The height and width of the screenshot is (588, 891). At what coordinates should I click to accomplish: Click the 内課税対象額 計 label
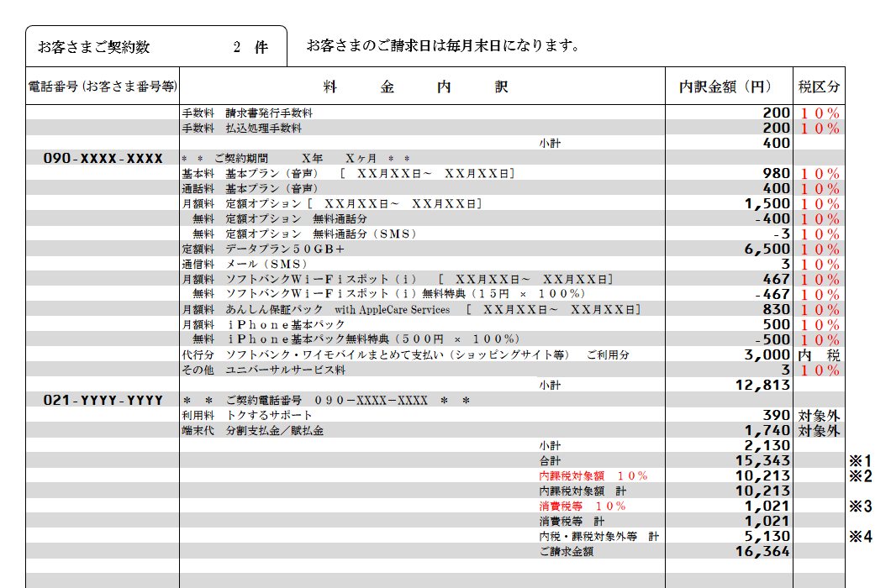click(583, 491)
